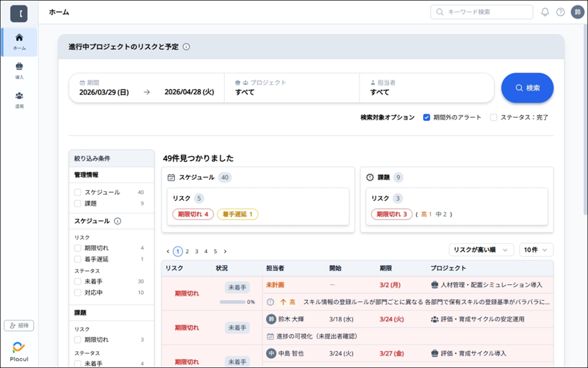Open the user avatar menu
Image resolution: width=588 pixels, height=368 pixels.
click(x=577, y=12)
